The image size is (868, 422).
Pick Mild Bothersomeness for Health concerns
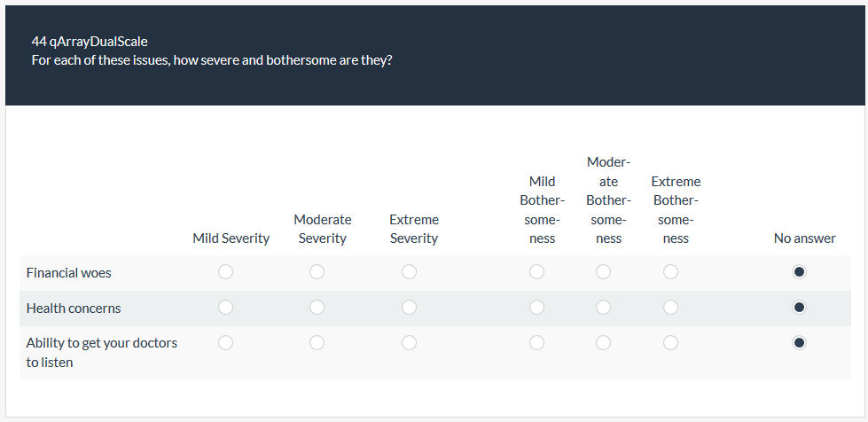click(x=536, y=308)
